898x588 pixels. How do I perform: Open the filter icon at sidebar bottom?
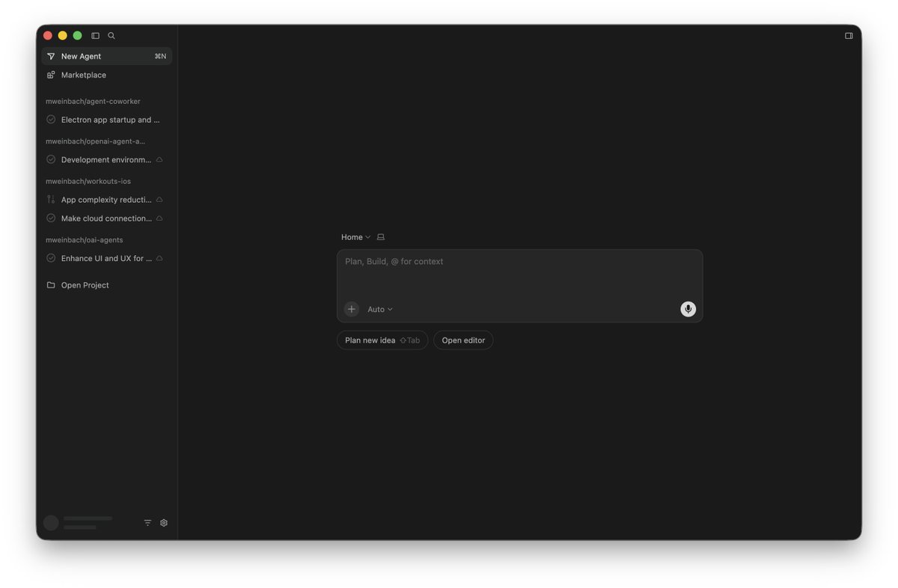click(147, 523)
